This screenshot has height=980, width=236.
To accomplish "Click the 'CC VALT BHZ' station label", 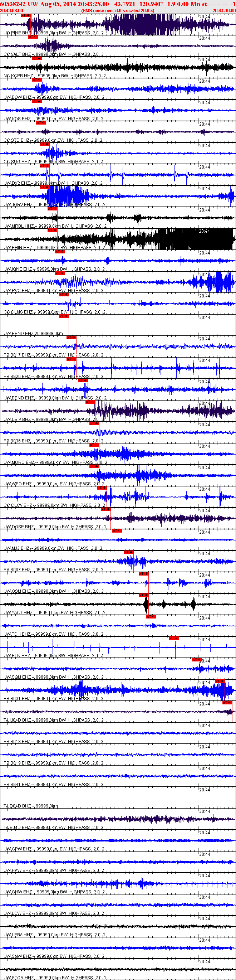I will pos(17,54).
